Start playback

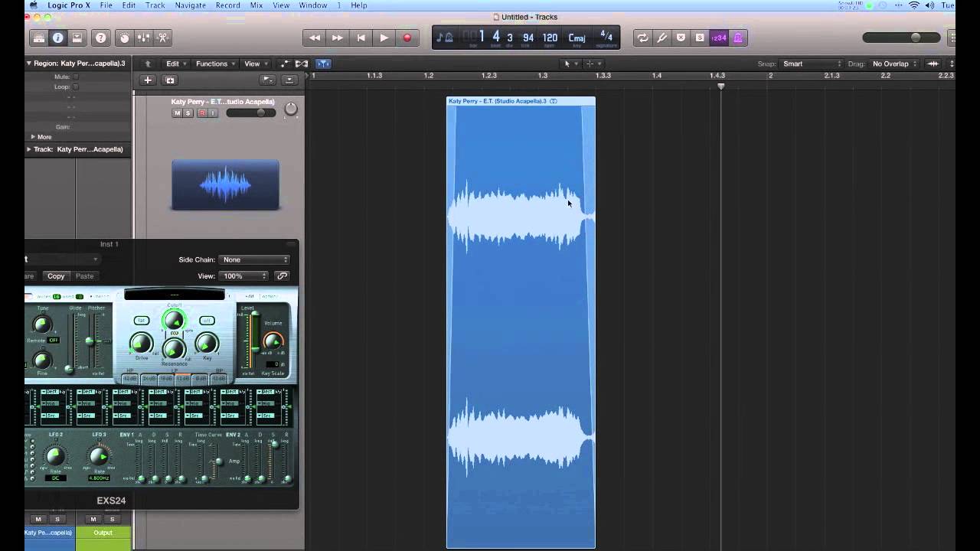pos(384,37)
